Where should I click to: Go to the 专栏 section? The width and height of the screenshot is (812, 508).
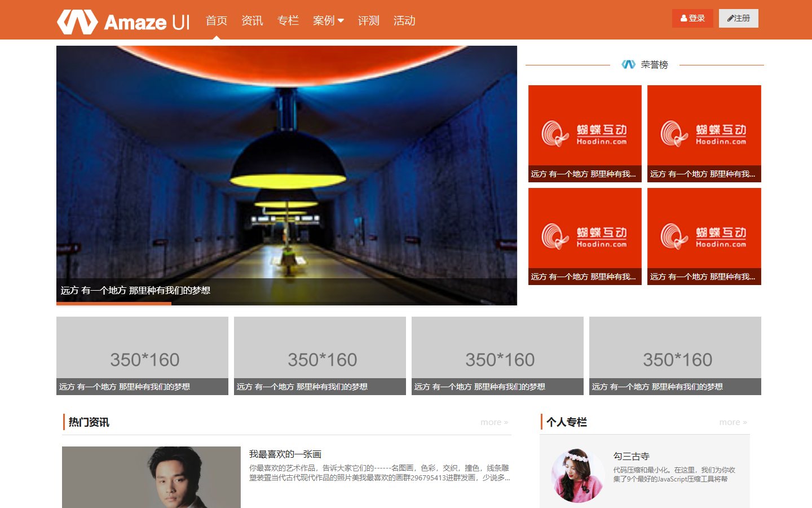pos(288,21)
